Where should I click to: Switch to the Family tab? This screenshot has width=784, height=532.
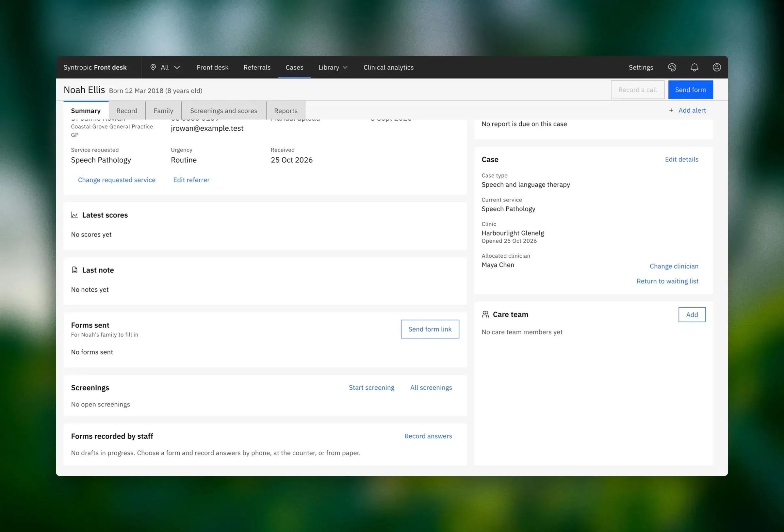click(163, 111)
